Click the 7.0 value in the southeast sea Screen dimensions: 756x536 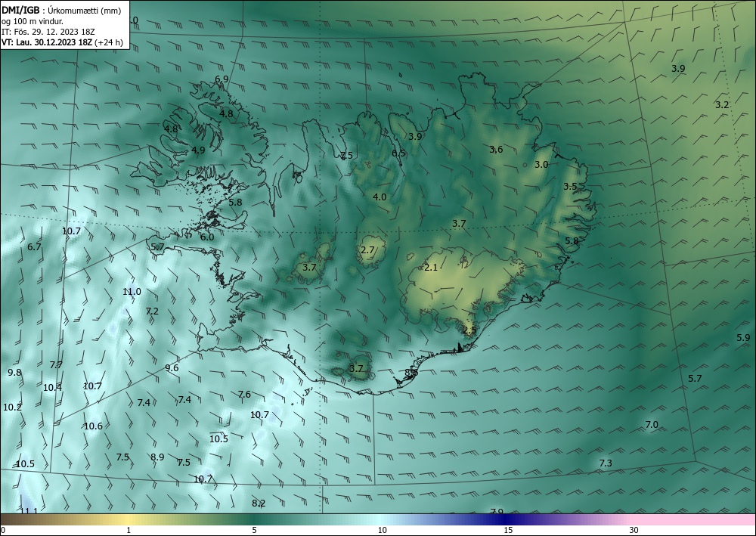[x=652, y=425]
